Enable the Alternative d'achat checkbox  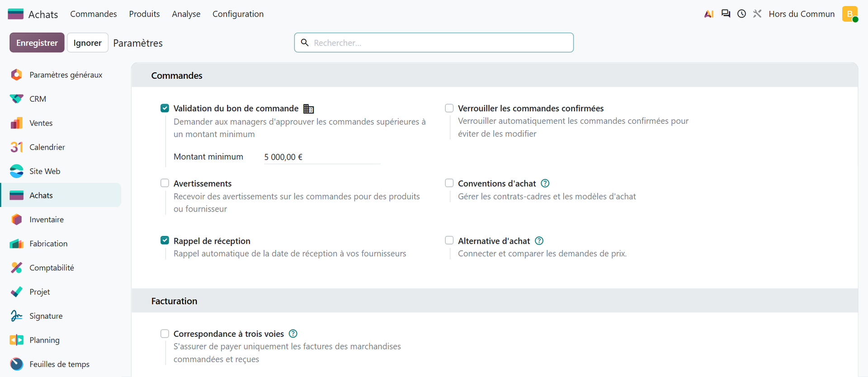pos(449,240)
